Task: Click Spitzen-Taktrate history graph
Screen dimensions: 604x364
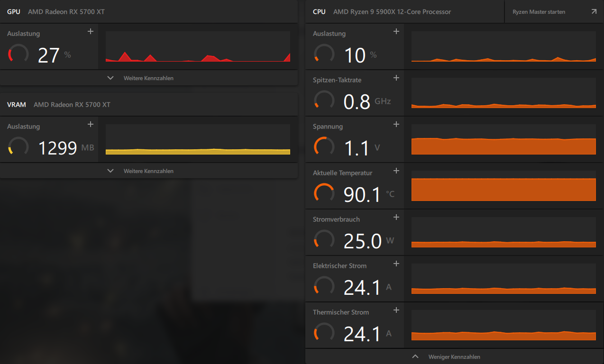Action: [503, 93]
